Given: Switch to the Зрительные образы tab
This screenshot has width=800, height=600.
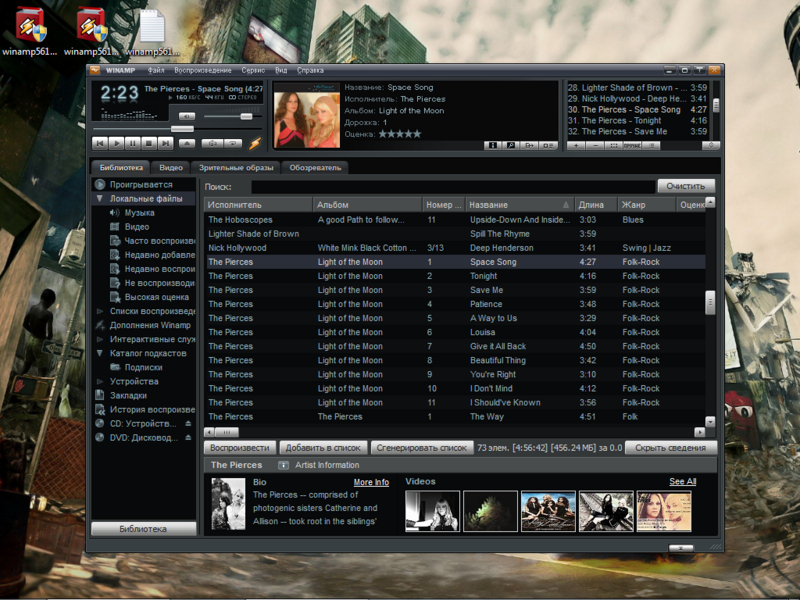Looking at the screenshot, I should coord(236,167).
